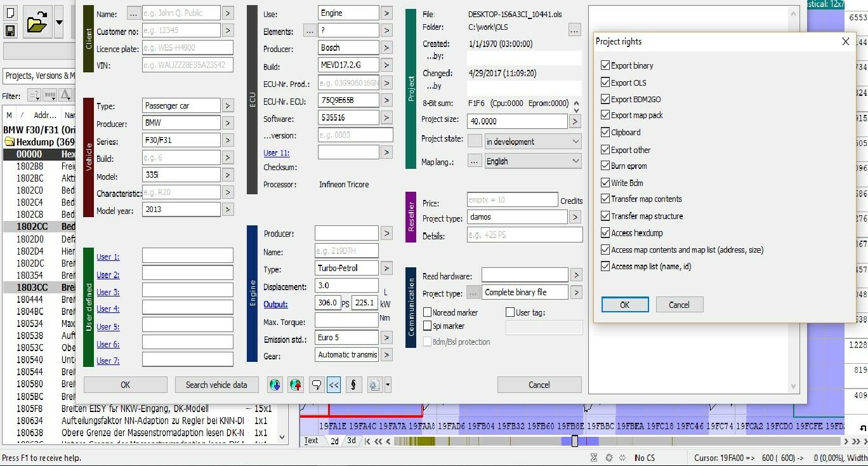Click arrow button next to ECU Use Engine
This screenshot has height=466, width=868.
[386, 13]
